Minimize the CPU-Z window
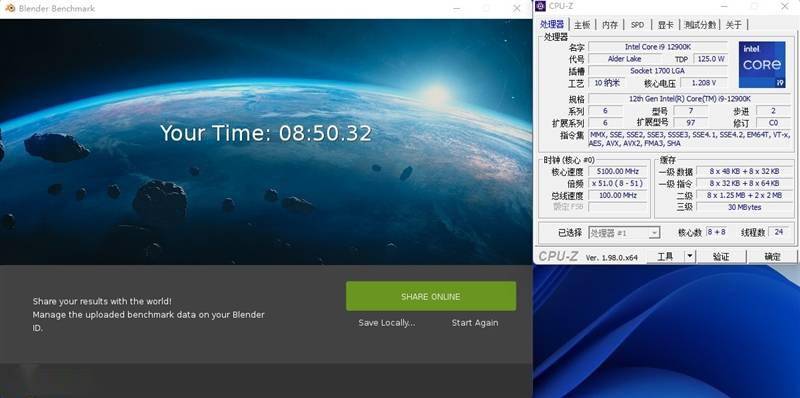The height and width of the screenshot is (398, 800). click(724, 6)
